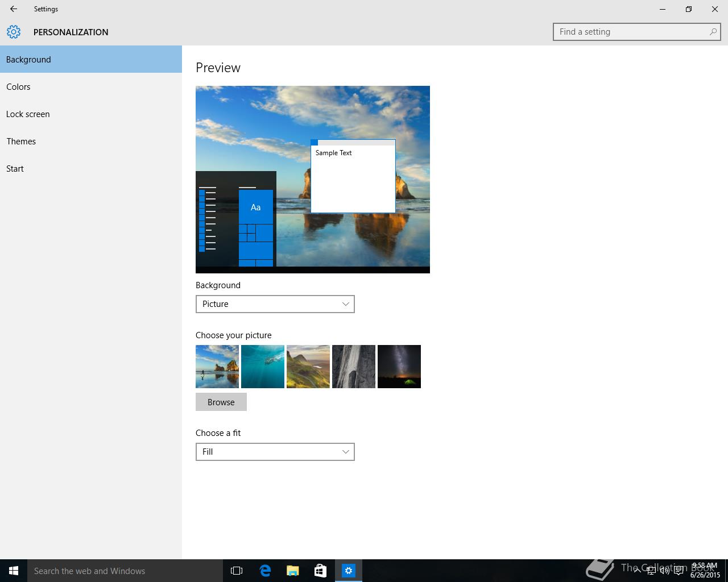Minimize the Settings window

[x=663, y=9]
